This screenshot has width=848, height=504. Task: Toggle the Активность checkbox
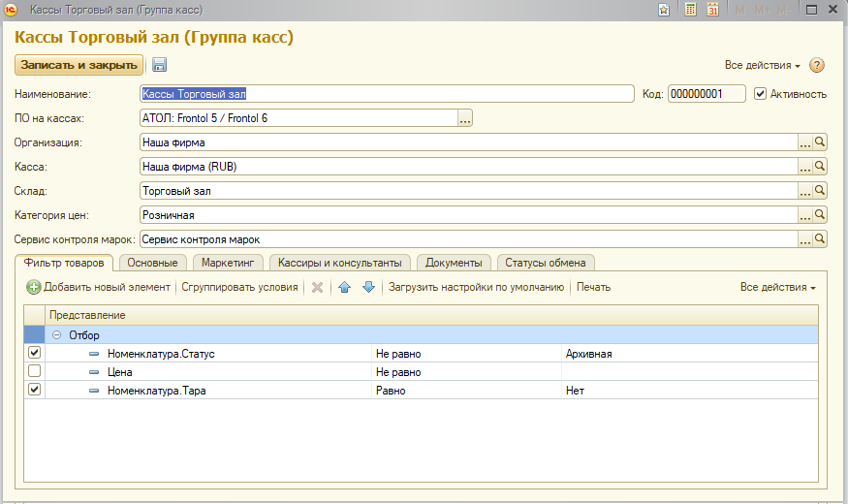click(761, 94)
